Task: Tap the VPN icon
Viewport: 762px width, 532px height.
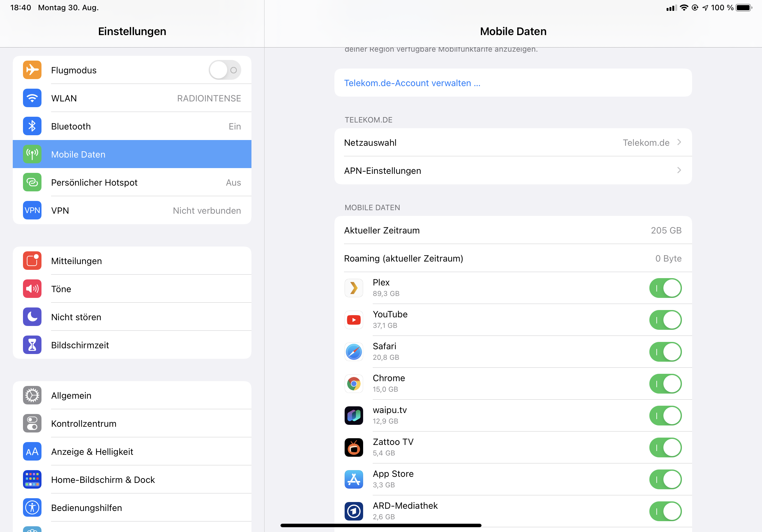Action: click(x=32, y=210)
